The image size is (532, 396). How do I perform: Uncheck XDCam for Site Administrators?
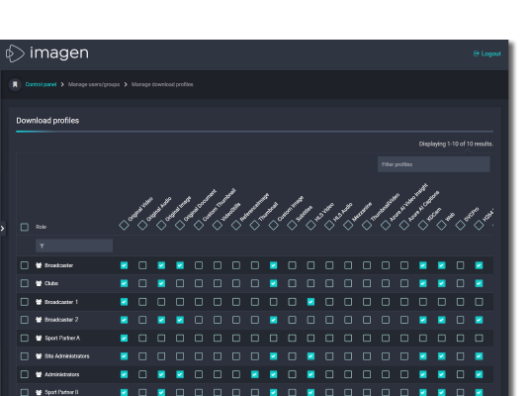(x=423, y=356)
